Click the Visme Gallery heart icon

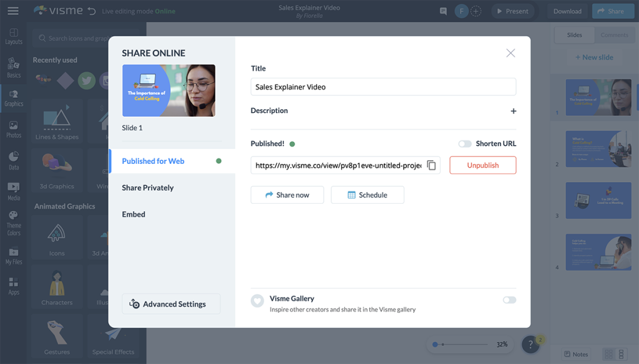pyautogui.click(x=257, y=300)
